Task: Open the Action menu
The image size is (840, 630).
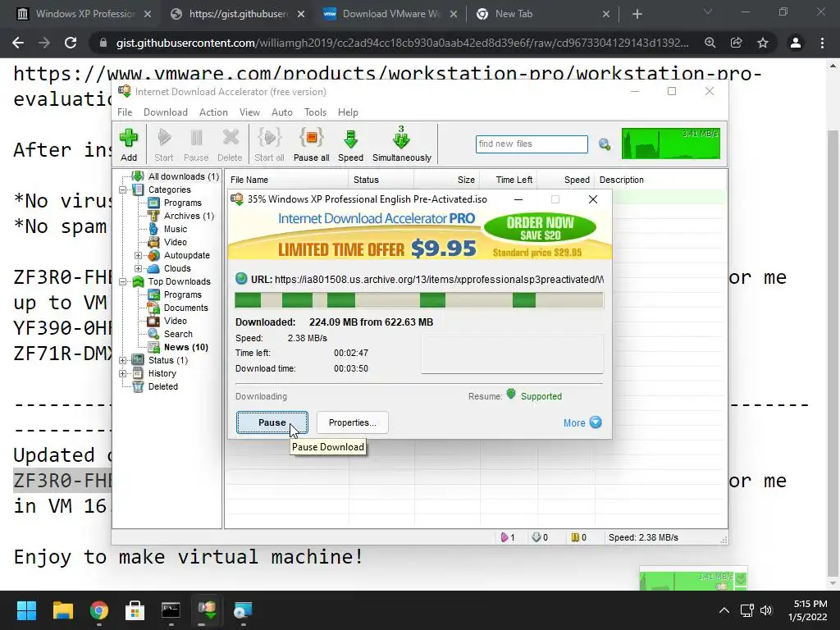Action: pos(213,112)
